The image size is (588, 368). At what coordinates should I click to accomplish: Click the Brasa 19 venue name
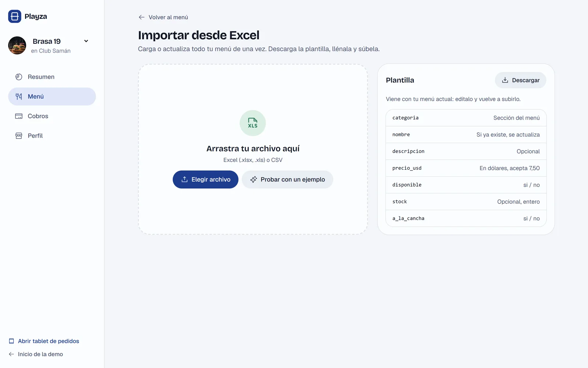point(47,41)
